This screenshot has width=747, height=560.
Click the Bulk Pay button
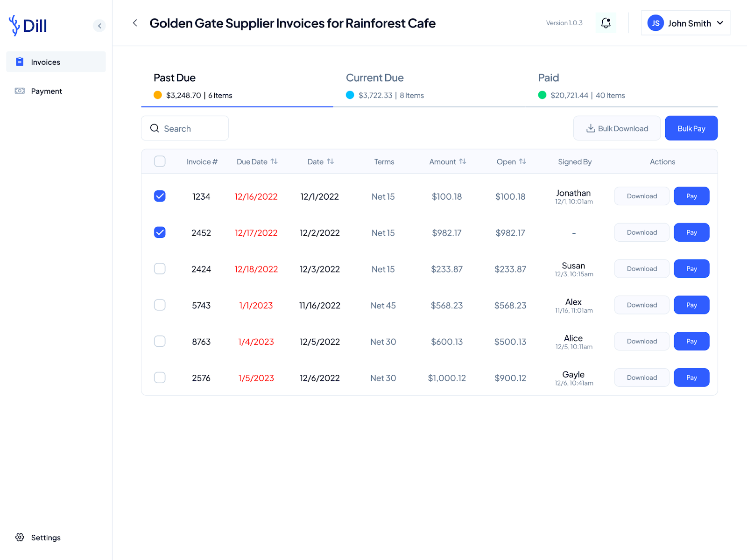[x=691, y=128]
